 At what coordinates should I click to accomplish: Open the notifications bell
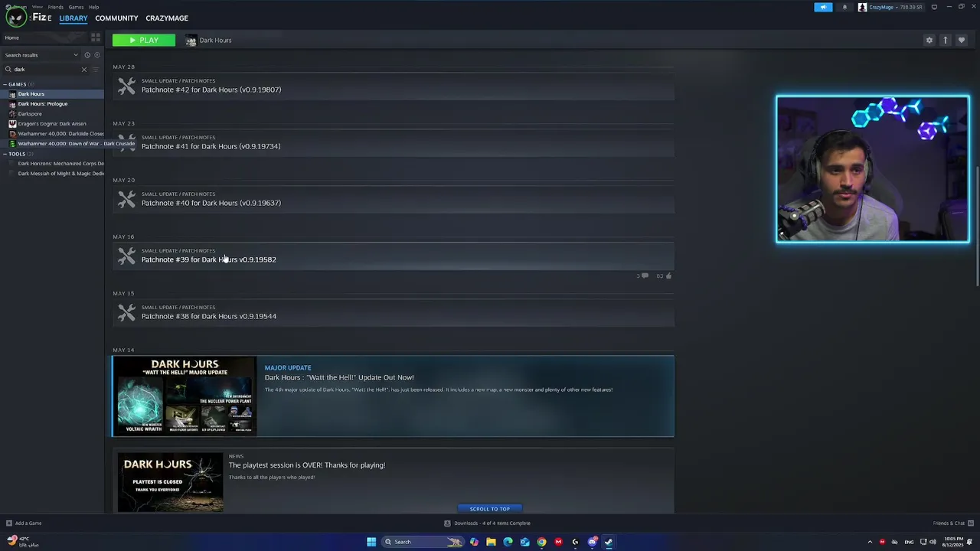[x=844, y=7]
